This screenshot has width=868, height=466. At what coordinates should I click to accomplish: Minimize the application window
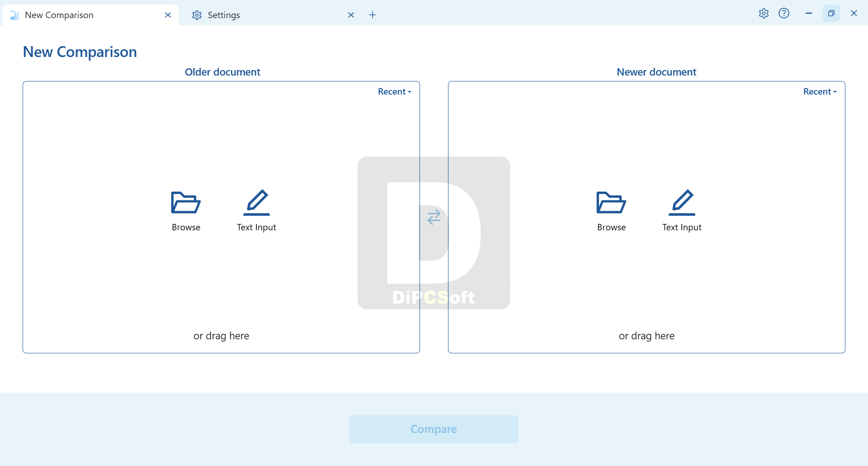(x=809, y=13)
